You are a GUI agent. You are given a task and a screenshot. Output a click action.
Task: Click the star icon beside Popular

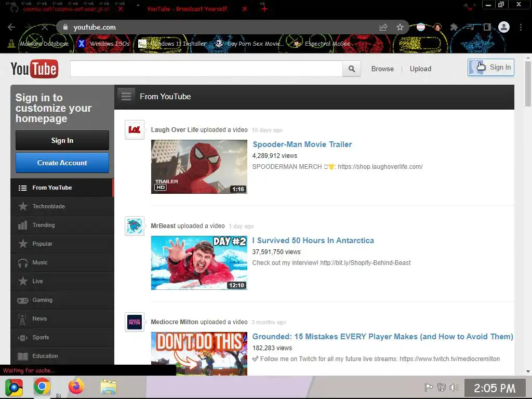click(x=23, y=244)
